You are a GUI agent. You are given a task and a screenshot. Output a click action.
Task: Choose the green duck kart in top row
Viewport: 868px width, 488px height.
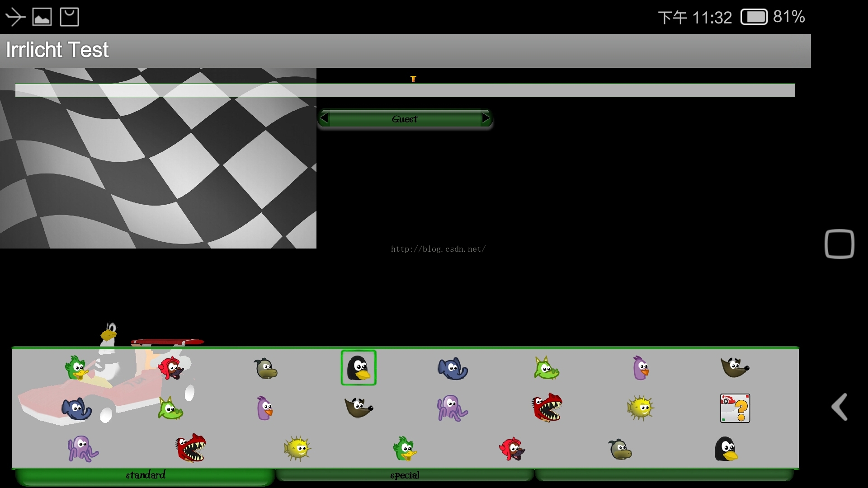(x=76, y=368)
